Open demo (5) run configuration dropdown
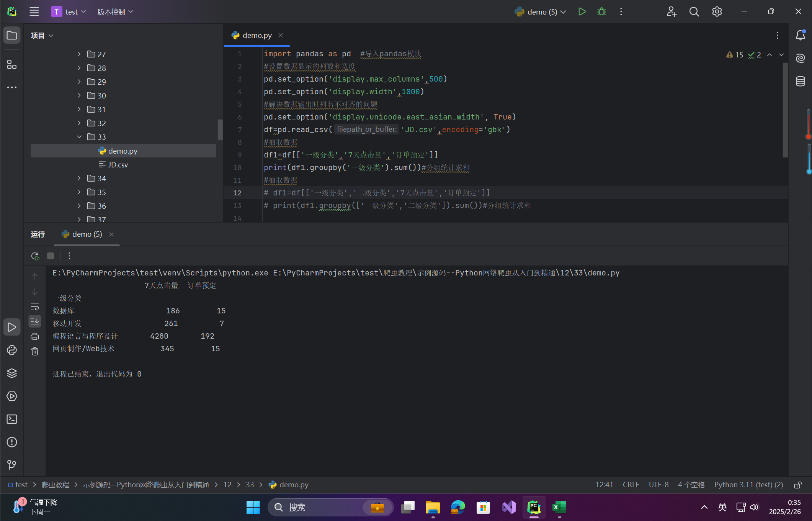 pos(540,12)
